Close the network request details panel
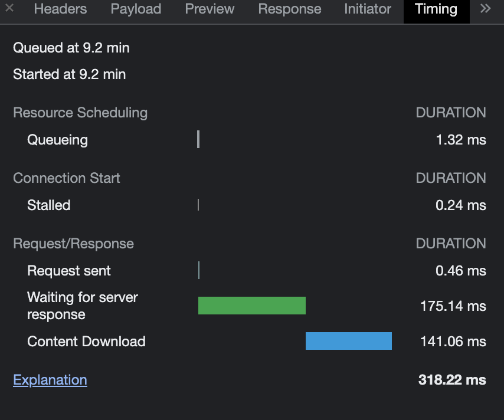504x420 pixels. point(9,9)
